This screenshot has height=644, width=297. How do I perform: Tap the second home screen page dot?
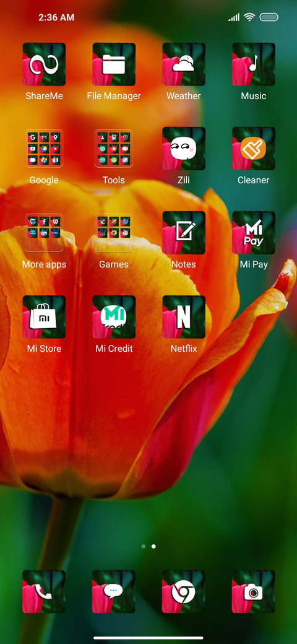coord(153,547)
